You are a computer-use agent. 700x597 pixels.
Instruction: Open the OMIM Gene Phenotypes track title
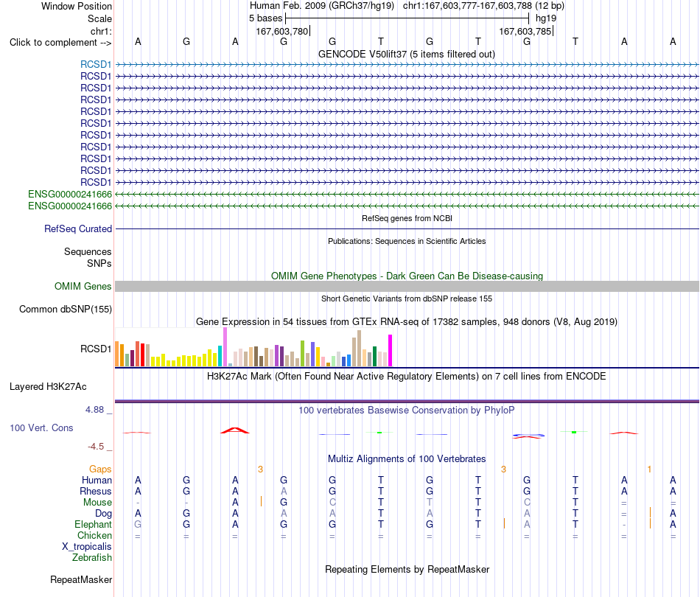click(407, 276)
